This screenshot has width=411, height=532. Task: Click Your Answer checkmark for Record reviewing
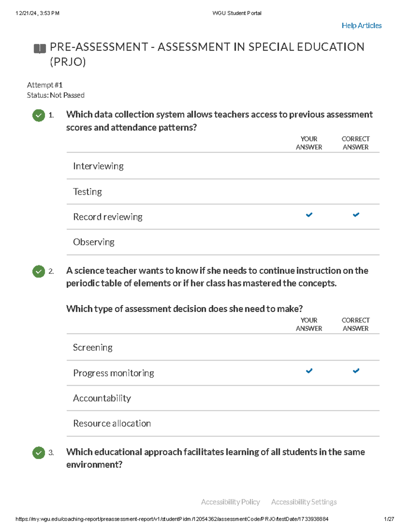(x=309, y=215)
